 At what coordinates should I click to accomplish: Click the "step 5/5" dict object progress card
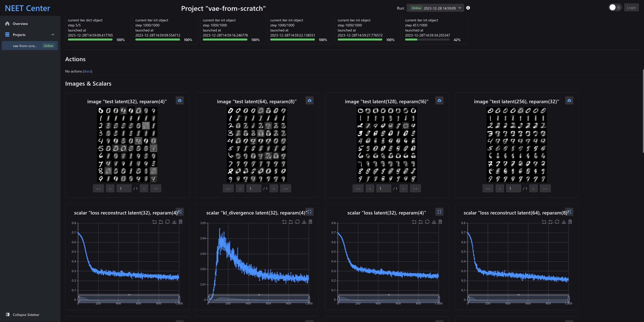[x=98, y=30]
